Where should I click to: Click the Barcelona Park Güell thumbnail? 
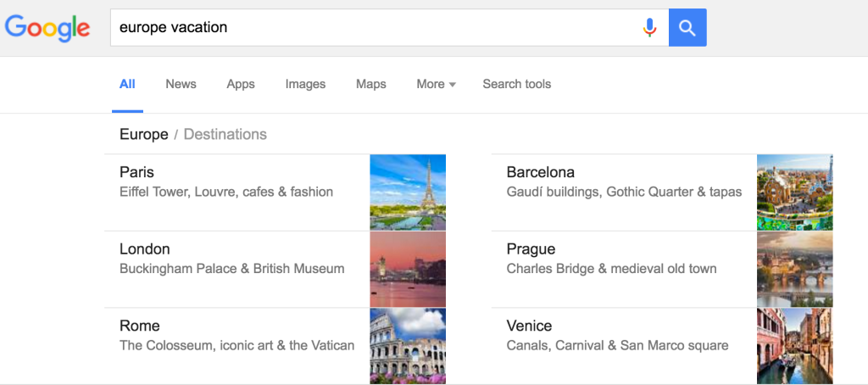[x=794, y=192]
